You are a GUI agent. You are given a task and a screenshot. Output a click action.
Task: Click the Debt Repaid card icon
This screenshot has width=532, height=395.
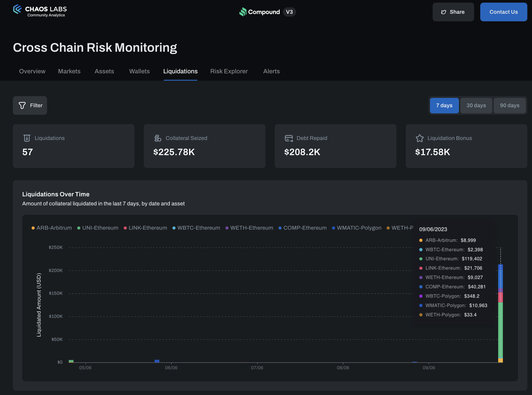289,138
